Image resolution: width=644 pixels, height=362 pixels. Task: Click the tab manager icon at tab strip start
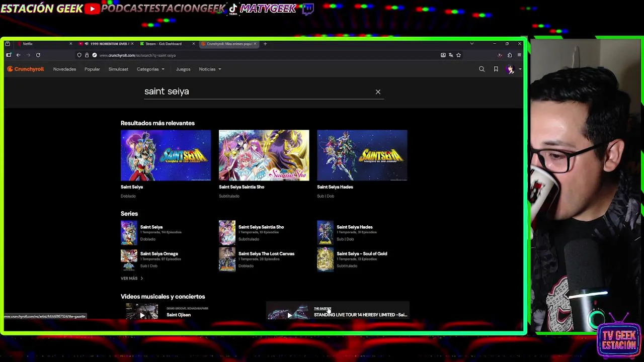click(8, 44)
